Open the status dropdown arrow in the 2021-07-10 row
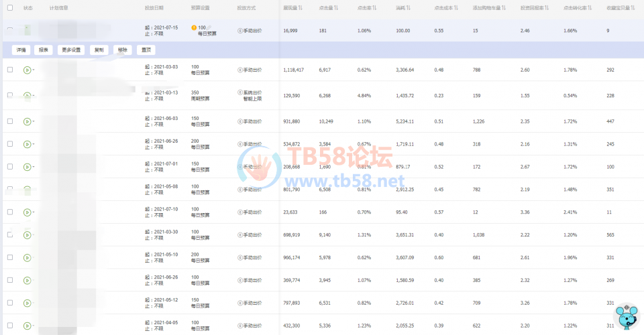Image resolution: width=644 pixels, height=335 pixels. [34, 212]
